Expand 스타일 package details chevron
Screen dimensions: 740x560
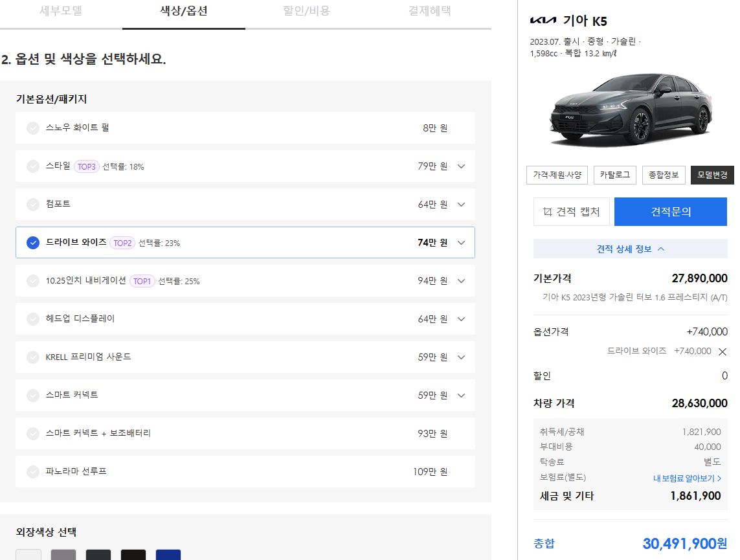pos(462,166)
